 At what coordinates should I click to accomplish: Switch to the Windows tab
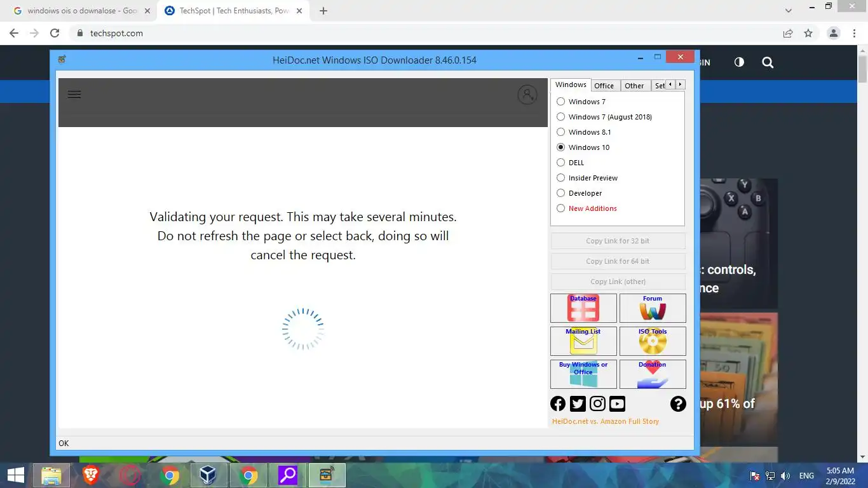571,85
